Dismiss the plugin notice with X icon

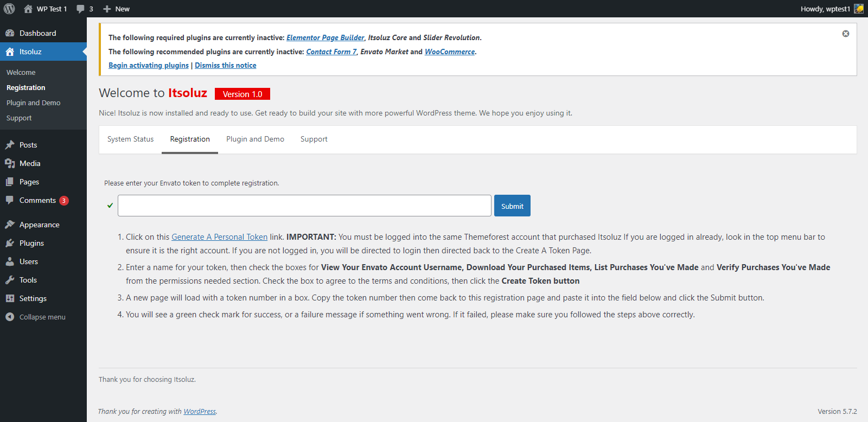[845, 34]
